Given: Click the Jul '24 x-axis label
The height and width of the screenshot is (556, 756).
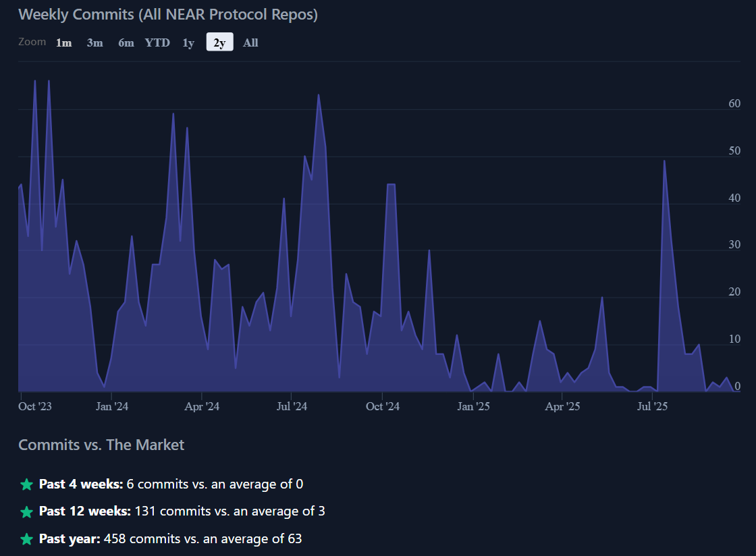Looking at the screenshot, I should [291, 406].
